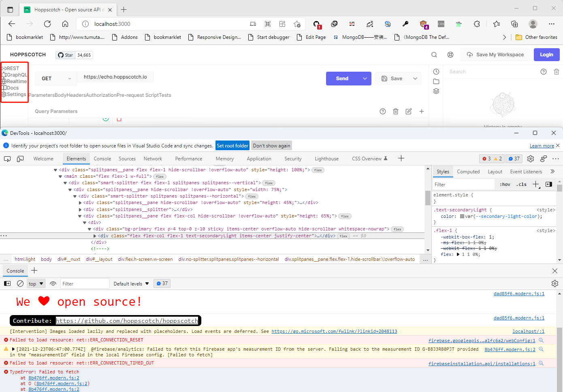Open Environments via the layers icon
This screenshot has width=563, height=392.
436,91
